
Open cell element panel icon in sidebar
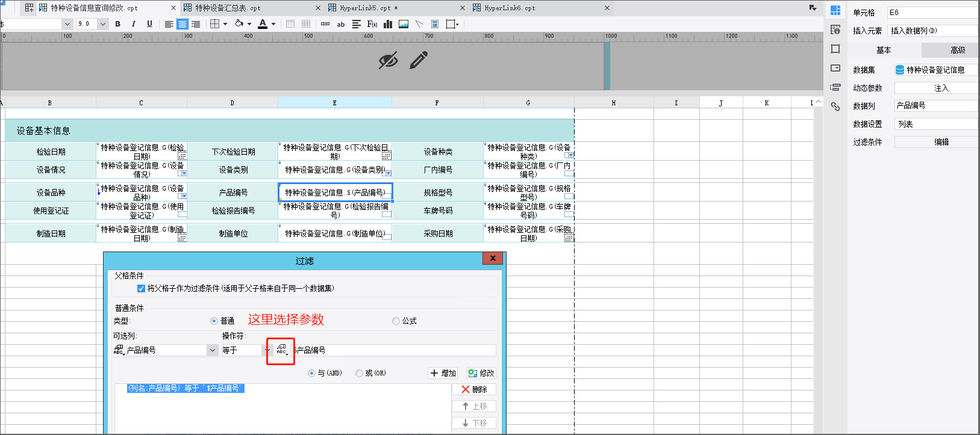pos(835,10)
